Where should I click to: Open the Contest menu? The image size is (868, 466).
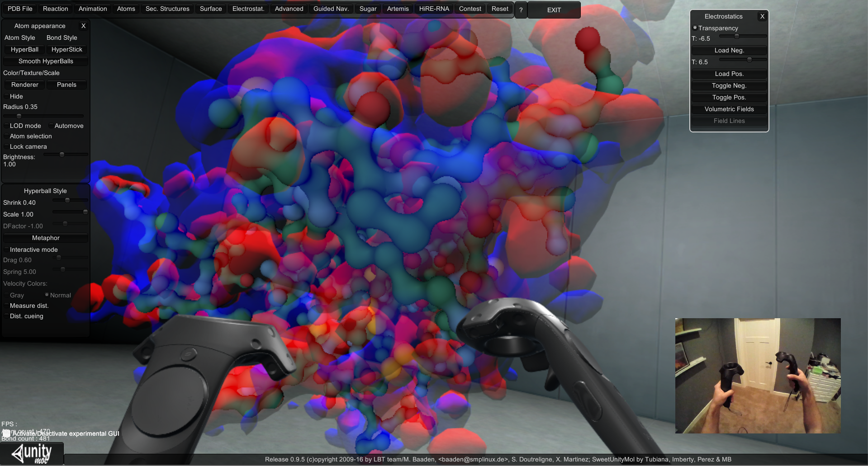pos(470,9)
